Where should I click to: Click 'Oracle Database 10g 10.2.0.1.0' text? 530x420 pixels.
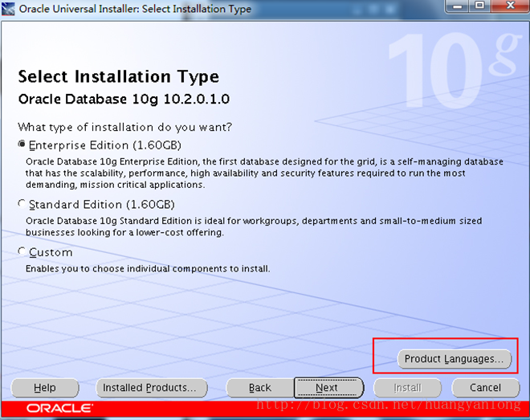point(124,99)
